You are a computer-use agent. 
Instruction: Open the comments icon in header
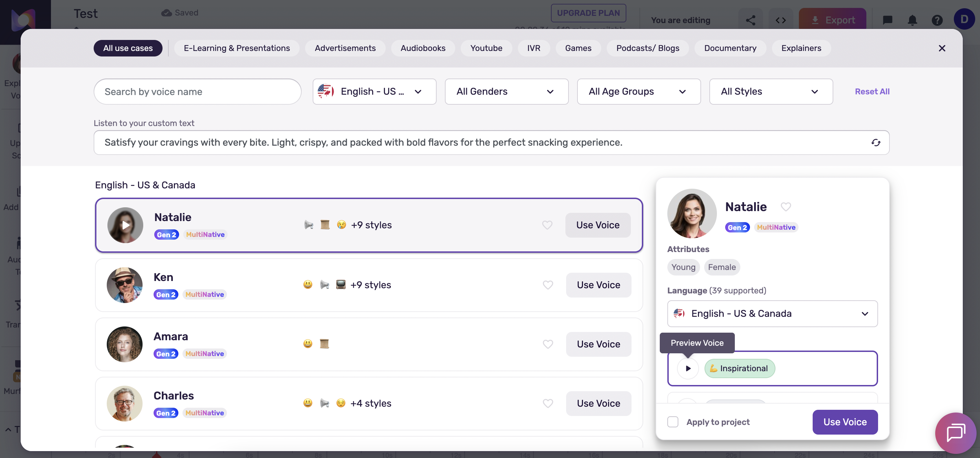click(887, 20)
